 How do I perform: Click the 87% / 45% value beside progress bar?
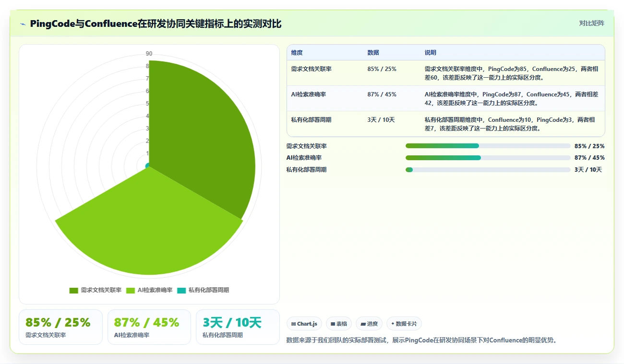[x=589, y=158]
